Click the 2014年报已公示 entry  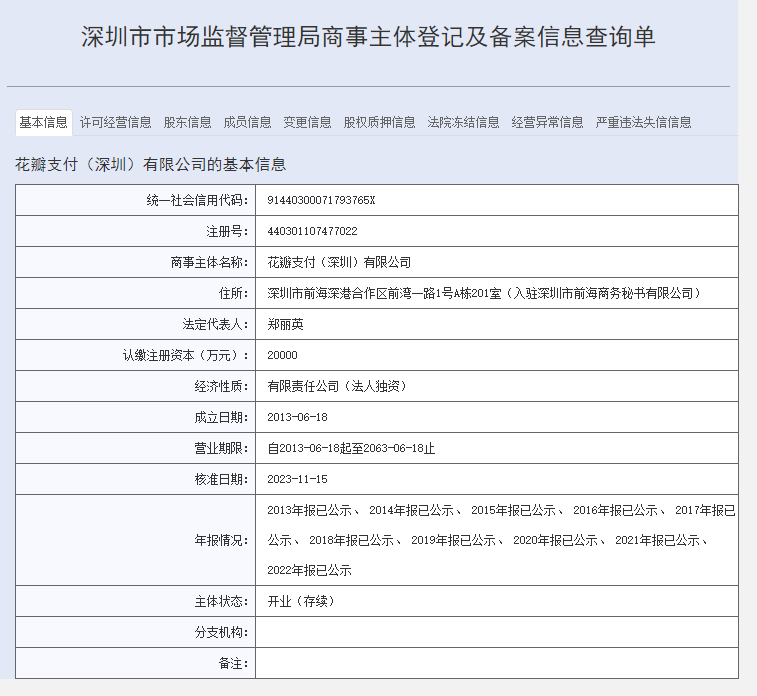(x=411, y=510)
